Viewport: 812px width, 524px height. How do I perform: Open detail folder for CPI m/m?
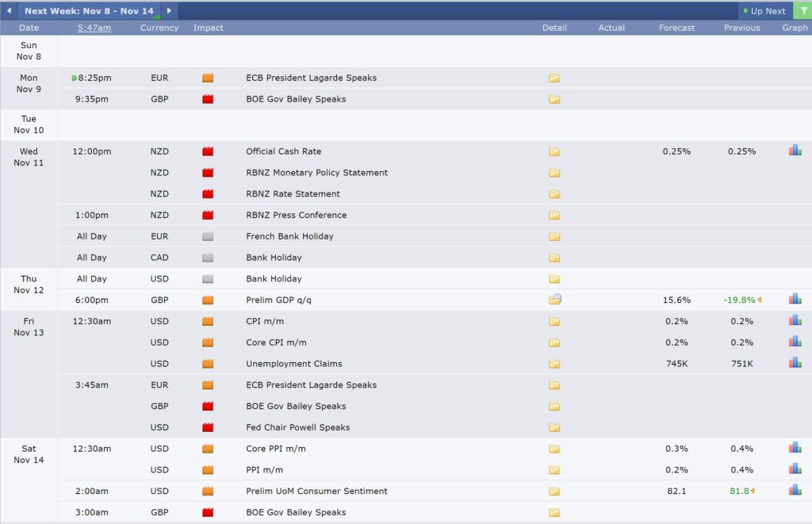(x=554, y=322)
